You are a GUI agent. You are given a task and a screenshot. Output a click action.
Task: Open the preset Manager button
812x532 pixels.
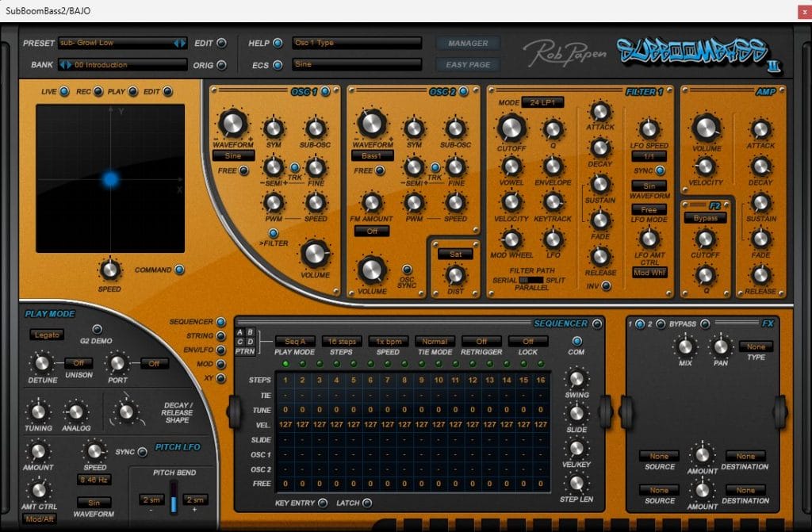pos(468,44)
